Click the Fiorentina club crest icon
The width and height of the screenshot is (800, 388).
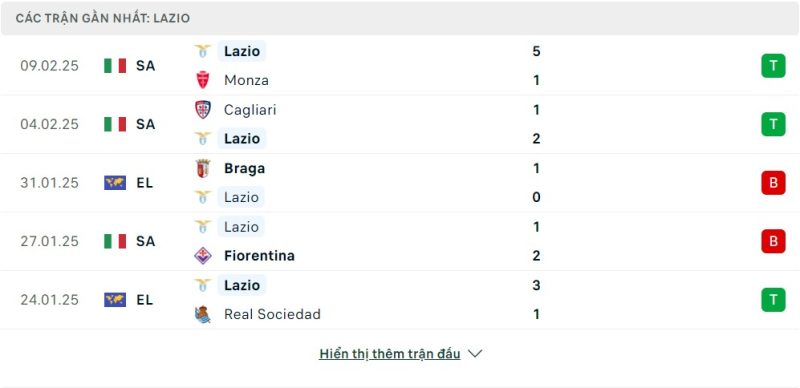(203, 255)
